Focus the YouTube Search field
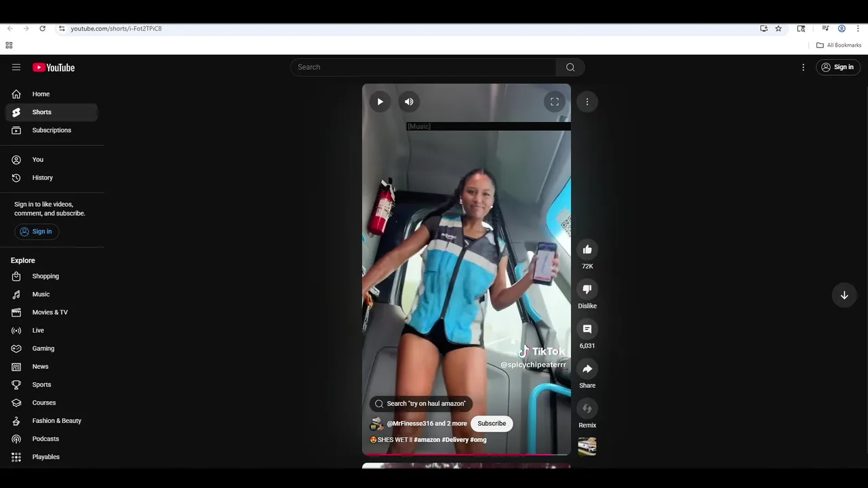Screen dimensions: 868x488 coord(423,67)
